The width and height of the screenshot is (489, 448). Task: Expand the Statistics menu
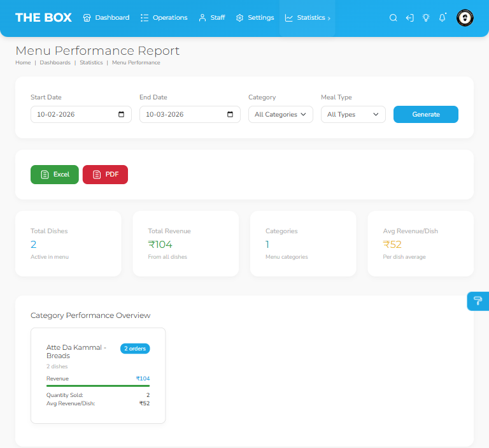coord(307,18)
